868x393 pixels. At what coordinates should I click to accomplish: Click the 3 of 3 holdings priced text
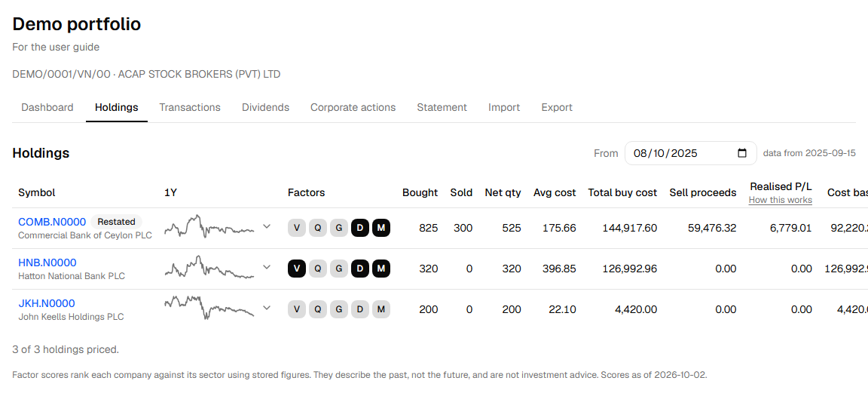(x=66, y=350)
